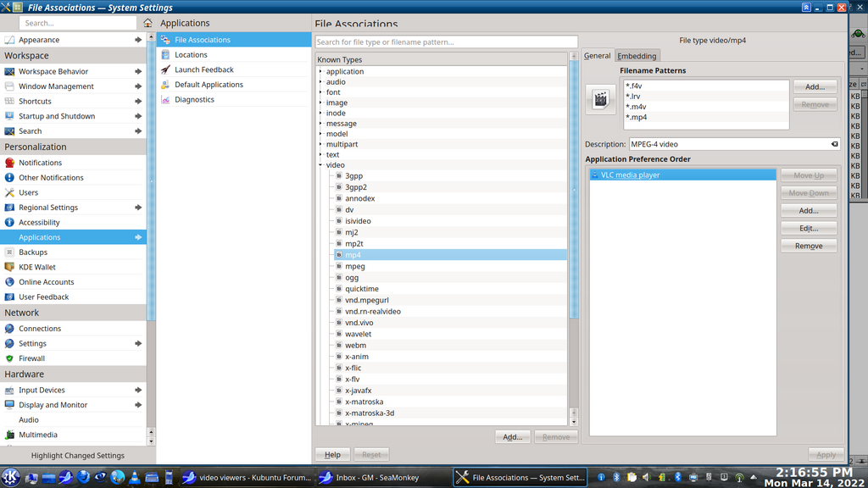Expand the text type category
The height and width of the screenshot is (488, 868).
coord(320,155)
